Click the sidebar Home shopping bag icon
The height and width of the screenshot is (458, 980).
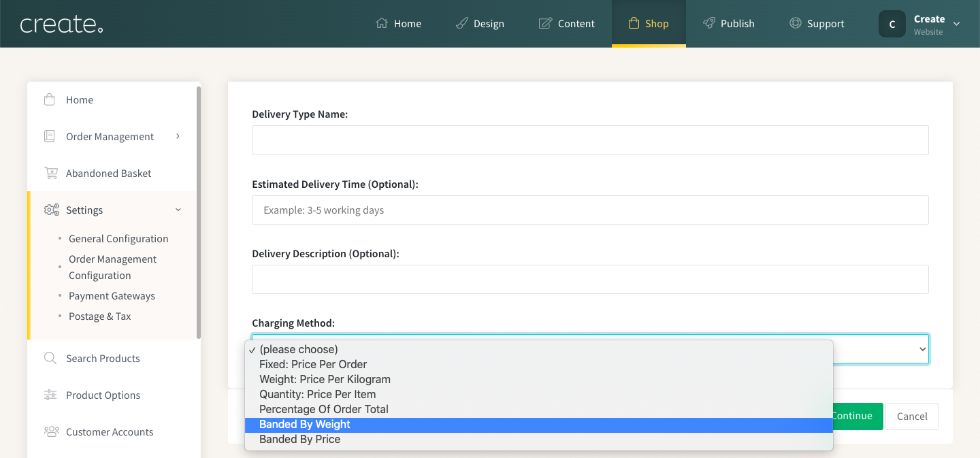50,99
